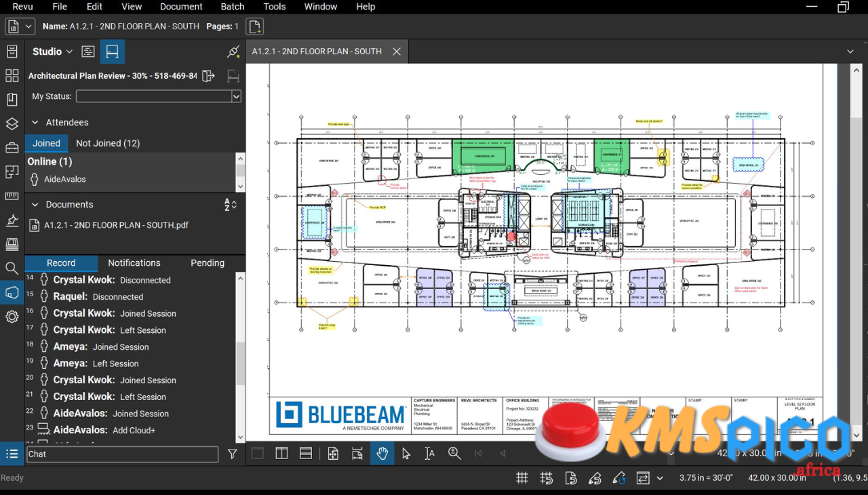Viewport: 868px width, 495px height.
Task: Show the Not Joined (12) attendees
Action: click(108, 143)
